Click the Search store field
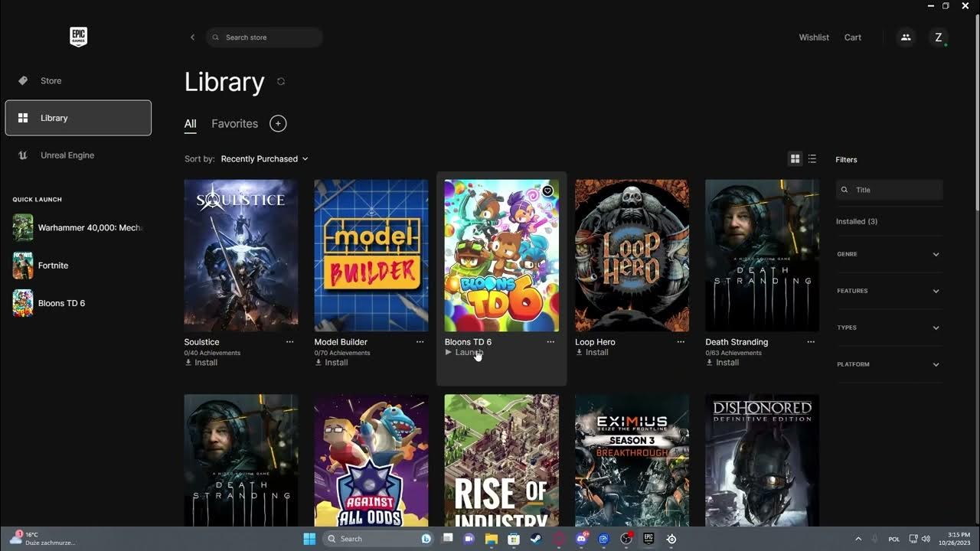The height and width of the screenshot is (551, 980). pos(264,37)
